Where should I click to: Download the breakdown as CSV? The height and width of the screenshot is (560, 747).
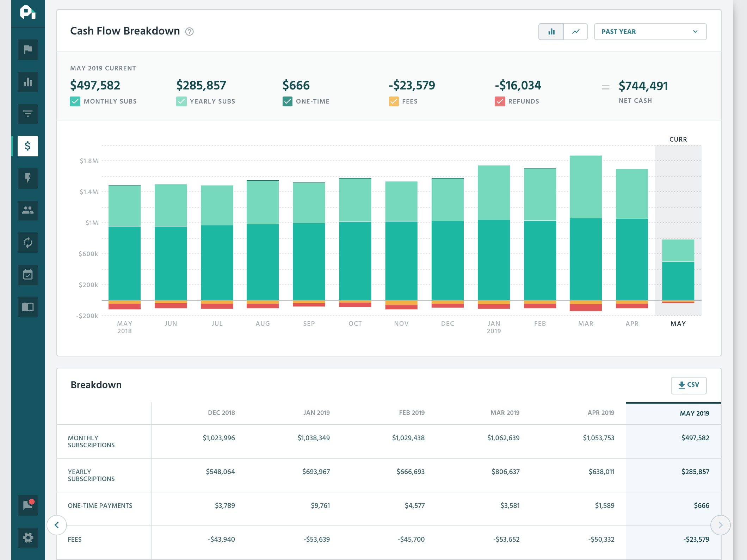point(689,385)
